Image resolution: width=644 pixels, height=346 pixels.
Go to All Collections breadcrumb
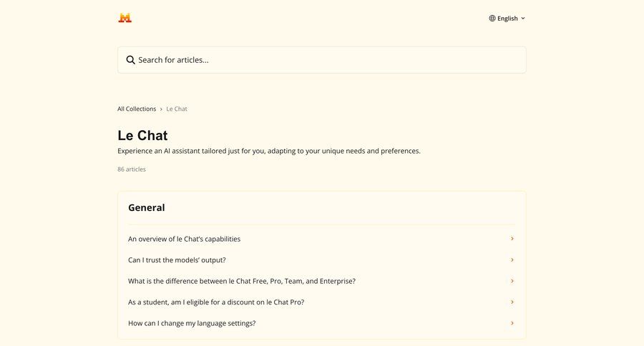coord(137,109)
